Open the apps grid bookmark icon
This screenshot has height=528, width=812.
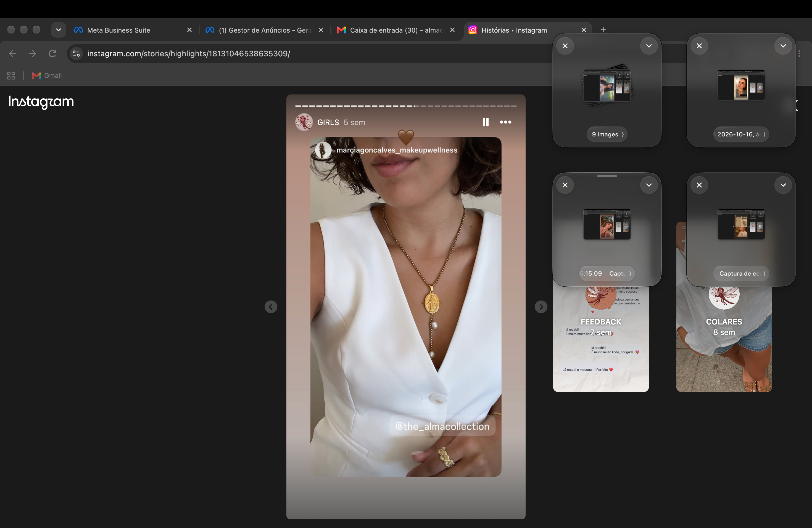click(x=11, y=76)
